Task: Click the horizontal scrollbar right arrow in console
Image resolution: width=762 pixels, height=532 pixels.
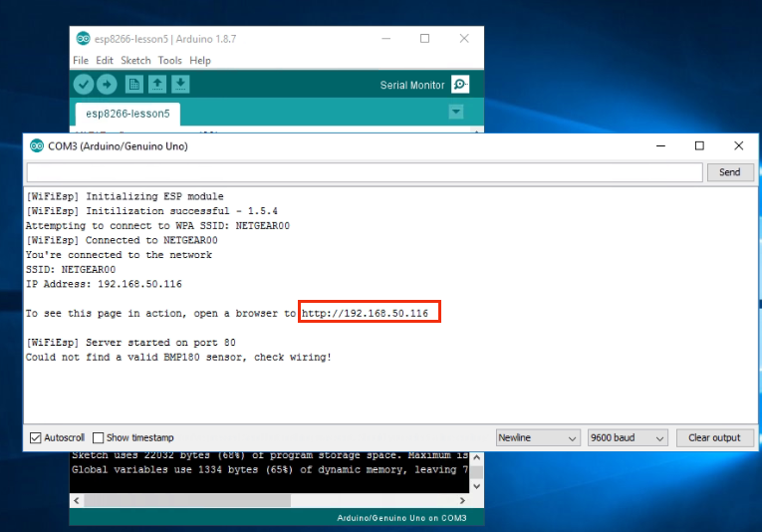Action: [462, 500]
